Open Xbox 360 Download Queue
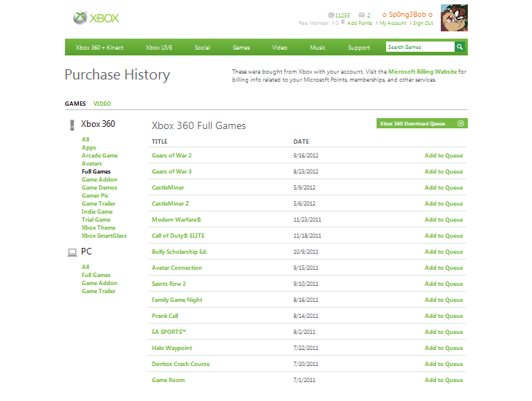The height and width of the screenshot is (401, 532). 413,123
